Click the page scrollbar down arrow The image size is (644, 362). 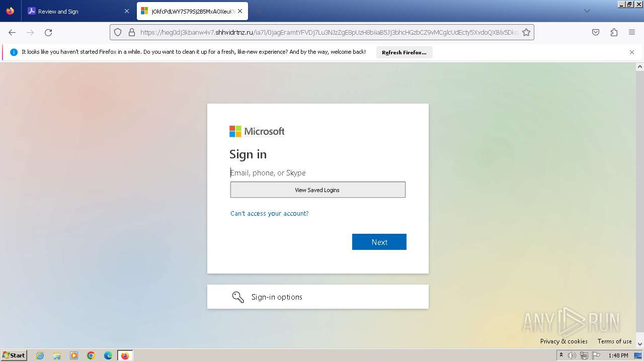pyautogui.click(x=640, y=344)
